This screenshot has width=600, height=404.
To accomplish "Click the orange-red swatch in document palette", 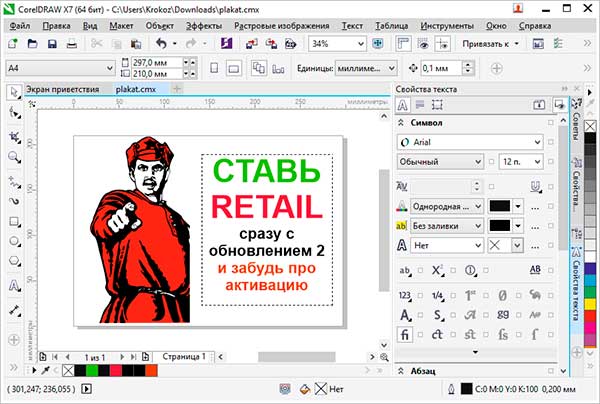I will tap(151, 370).
